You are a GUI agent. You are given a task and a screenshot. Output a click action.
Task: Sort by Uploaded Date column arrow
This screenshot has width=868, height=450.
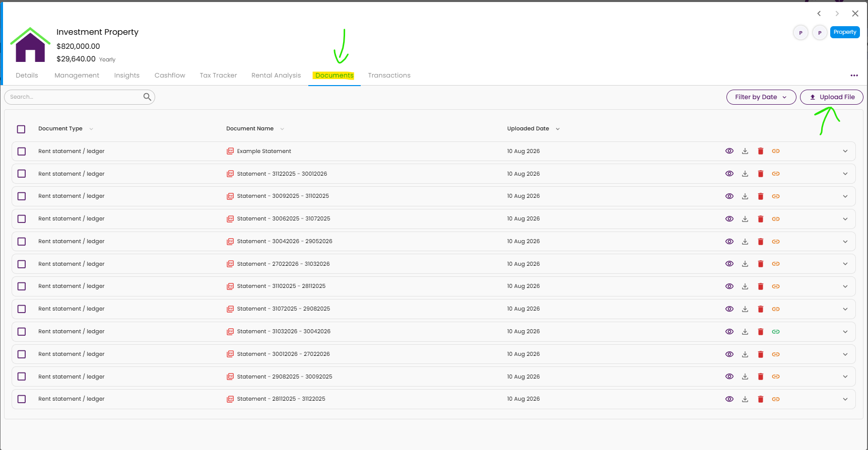pyautogui.click(x=558, y=129)
